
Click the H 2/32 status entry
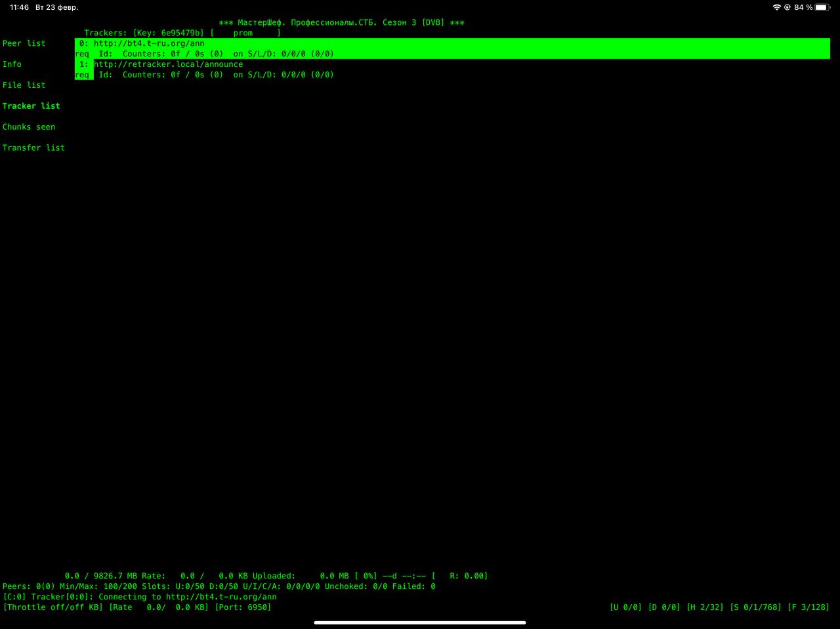(705, 607)
